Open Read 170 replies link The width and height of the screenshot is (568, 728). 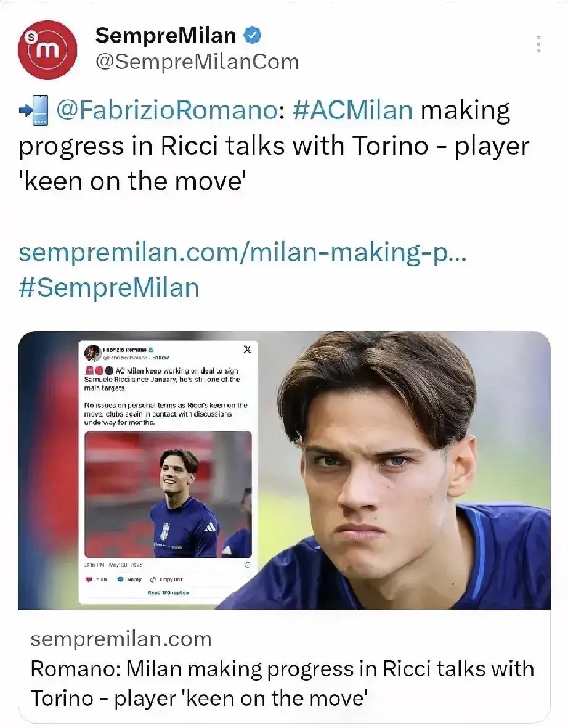(168, 593)
